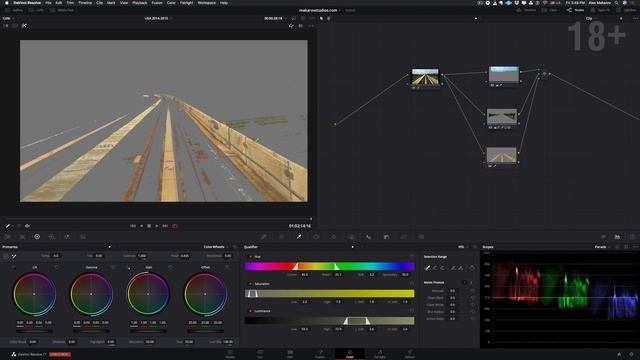Select the feather add tool
Image resolution: width=640 pixels, height=360 pixels.
(460, 268)
